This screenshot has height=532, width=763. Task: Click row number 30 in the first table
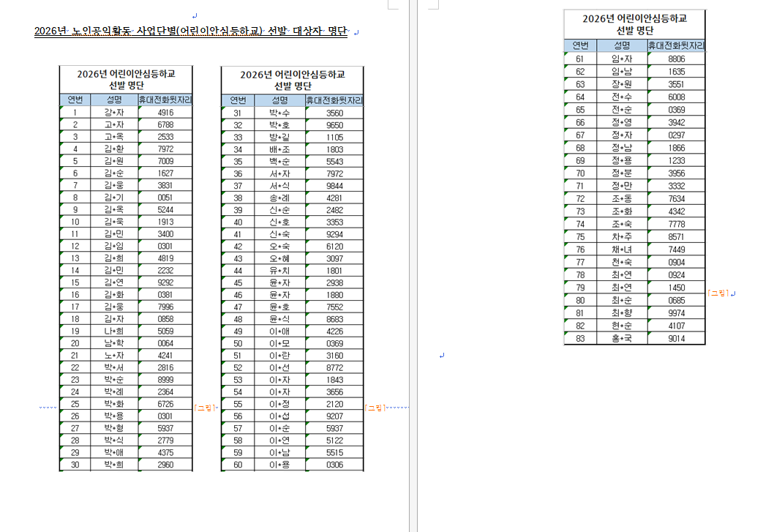click(x=75, y=465)
